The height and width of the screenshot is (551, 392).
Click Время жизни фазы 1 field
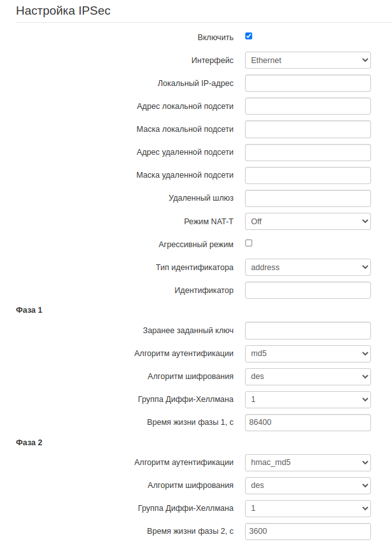307,422
